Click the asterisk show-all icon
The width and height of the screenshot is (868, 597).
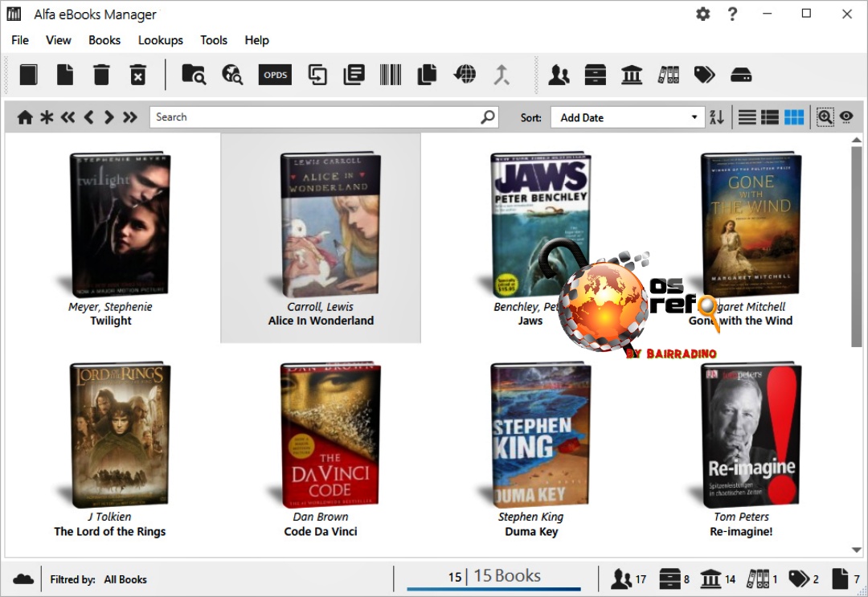point(47,117)
